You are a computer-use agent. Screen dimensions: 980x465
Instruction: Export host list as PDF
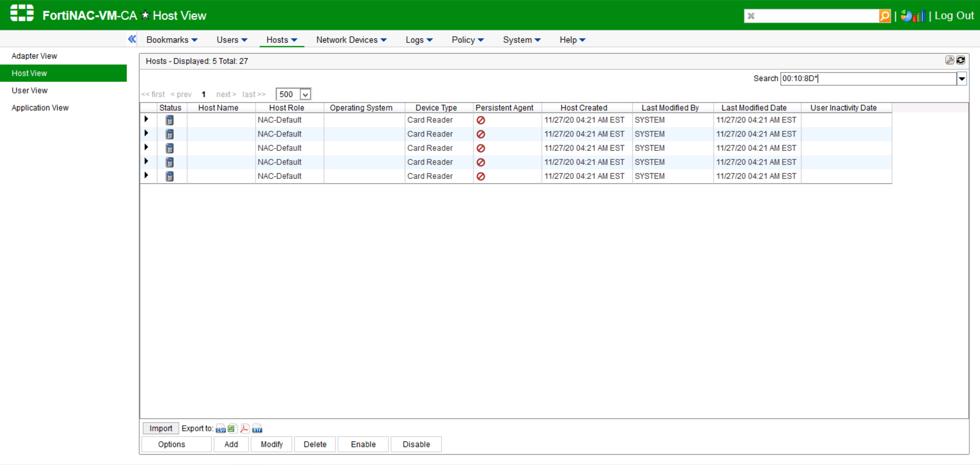245,429
